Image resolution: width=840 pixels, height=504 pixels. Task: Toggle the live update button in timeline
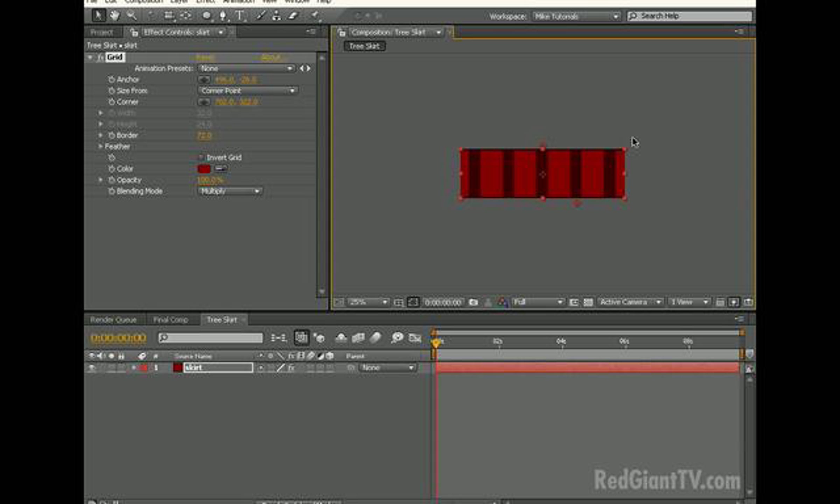click(x=301, y=338)
